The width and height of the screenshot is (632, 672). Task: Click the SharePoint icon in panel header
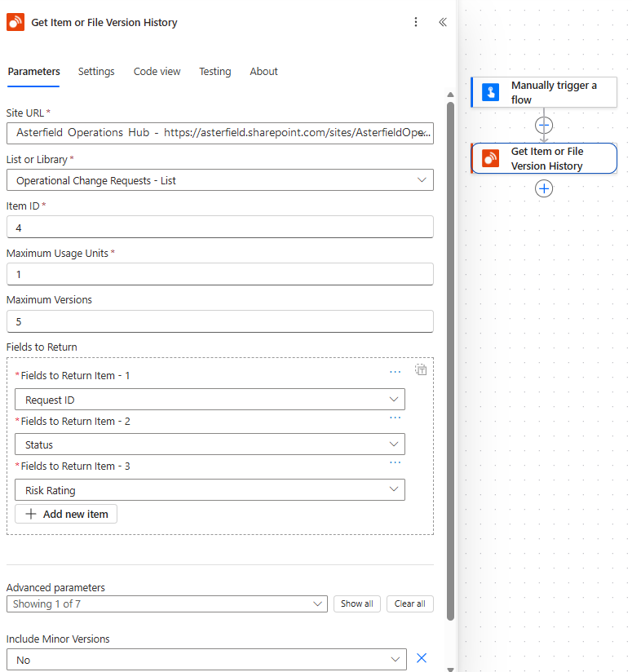tap(15, 22)
